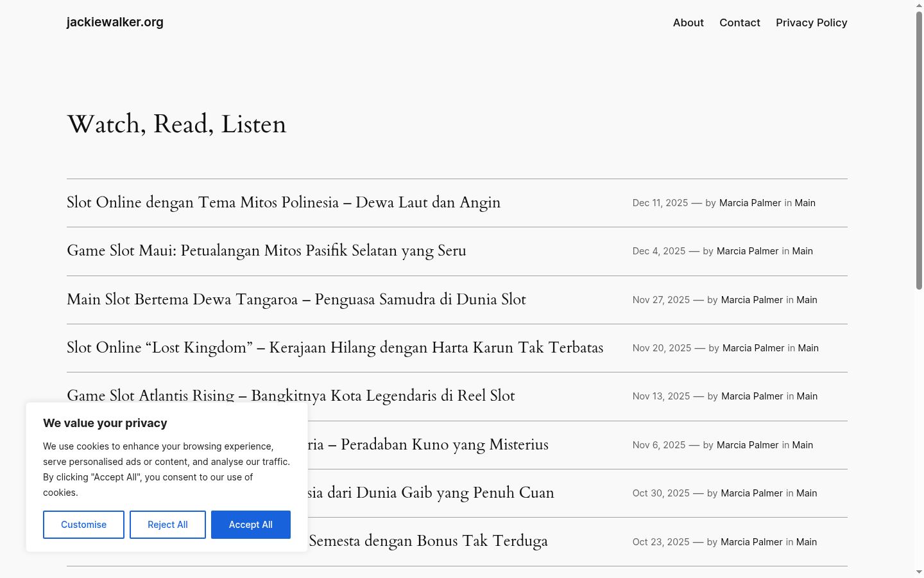The height and width of the screenshot is (578, 924).
Task: Open the About menu item
Action: [688, 22]
